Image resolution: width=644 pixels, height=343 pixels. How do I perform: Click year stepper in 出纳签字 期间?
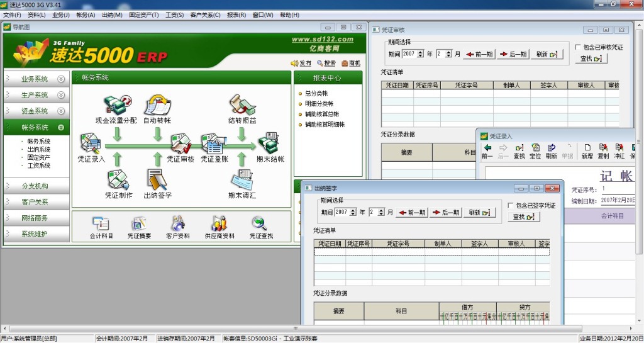pos(353,212)
